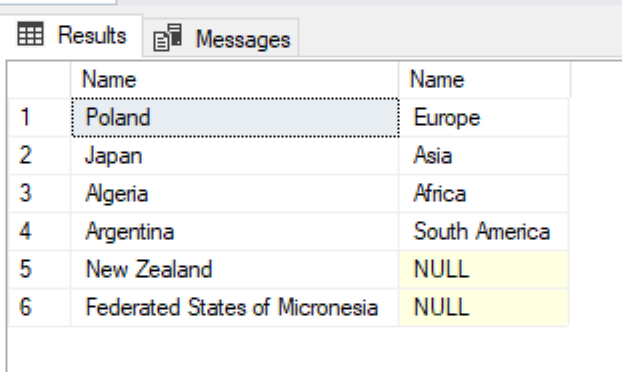Screen dimensions: 622x372
Task: Open the Messages tab
Action: point(221,38)
